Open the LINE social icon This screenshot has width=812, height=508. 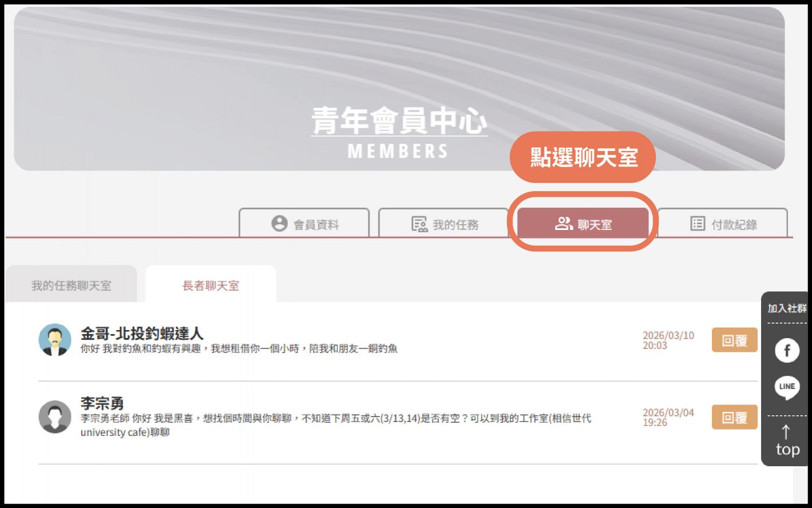pyautogui.click(x=787, y=387)
